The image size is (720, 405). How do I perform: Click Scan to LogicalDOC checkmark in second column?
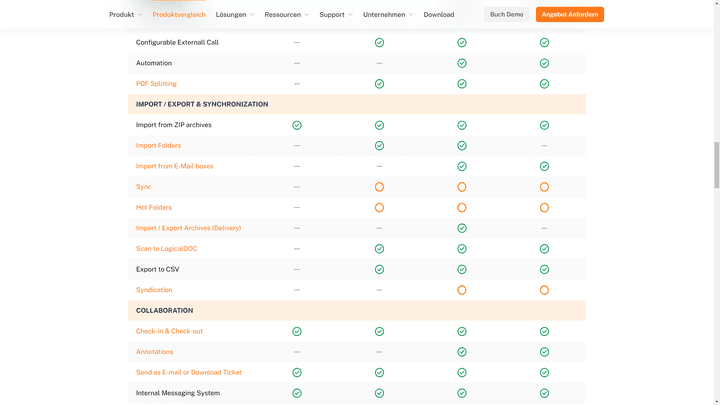click(x=379, y=248)
